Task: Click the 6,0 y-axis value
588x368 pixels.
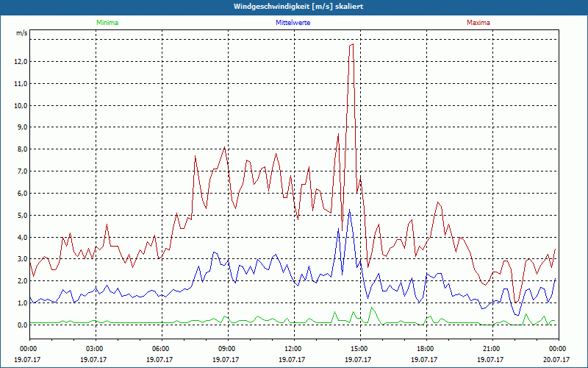Action: pyautogui.click(x=22, y=193)
